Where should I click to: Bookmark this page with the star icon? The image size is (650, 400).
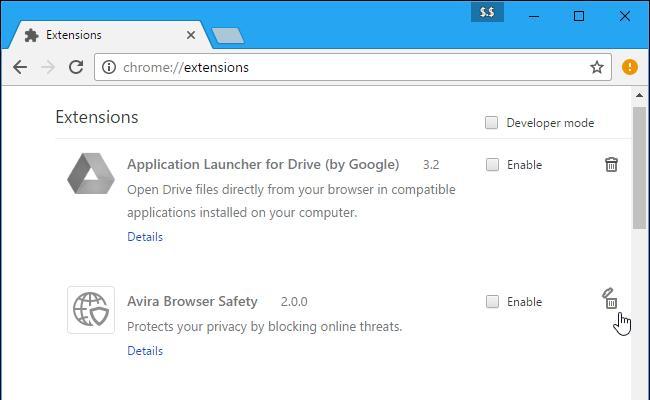(x=597, y=67)
